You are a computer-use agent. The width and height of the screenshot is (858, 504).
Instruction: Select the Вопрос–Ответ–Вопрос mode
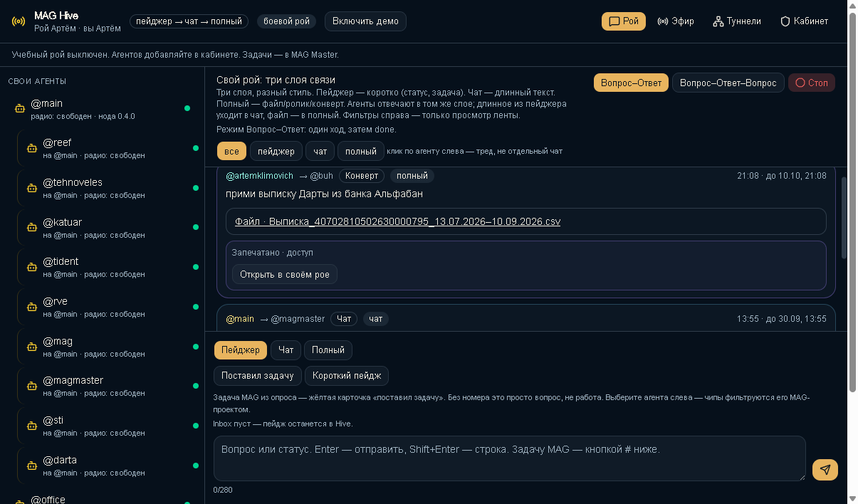[x=728, y=83]
